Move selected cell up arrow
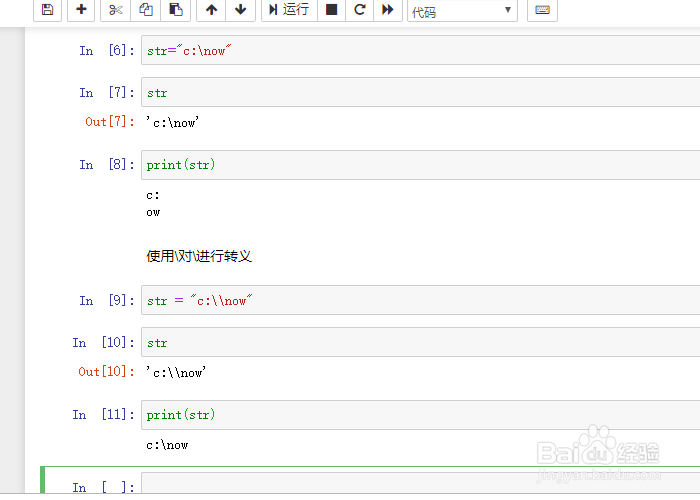 coord(211,9)
